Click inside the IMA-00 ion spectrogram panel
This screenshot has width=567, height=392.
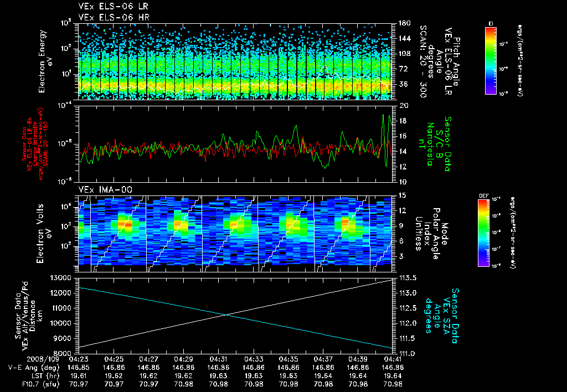(235, 234)
